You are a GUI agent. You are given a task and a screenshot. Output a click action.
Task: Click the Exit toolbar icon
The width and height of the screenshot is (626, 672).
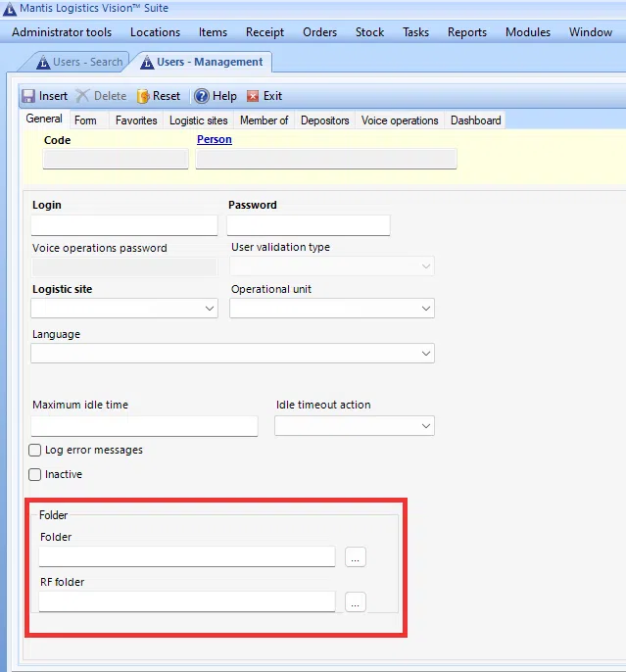[x=254, y=96]
